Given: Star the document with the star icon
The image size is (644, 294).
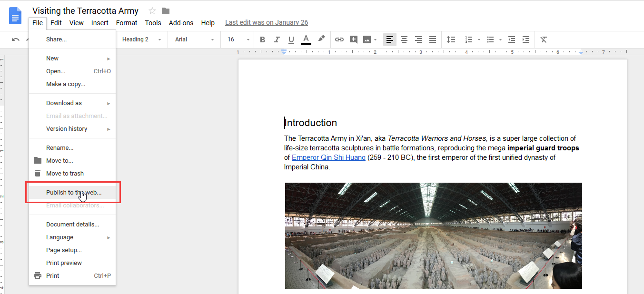Looking at the screenshot, I should 152,11.
